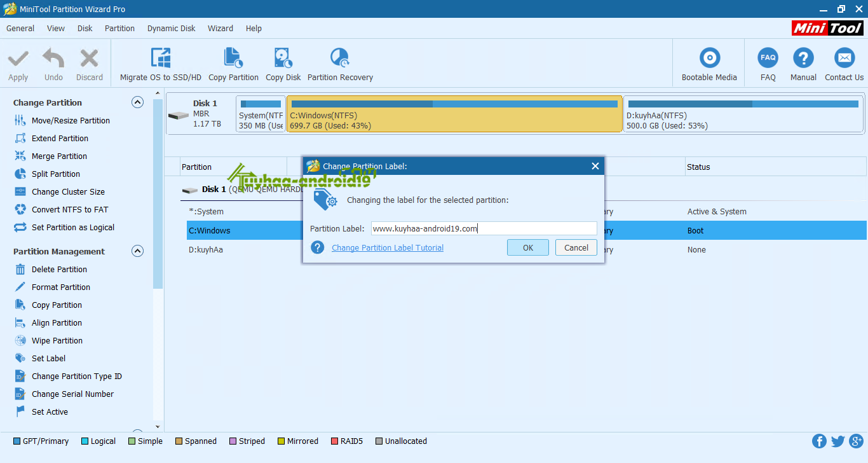
Task: Click the Discard X icon
Action: coord(89,59)
